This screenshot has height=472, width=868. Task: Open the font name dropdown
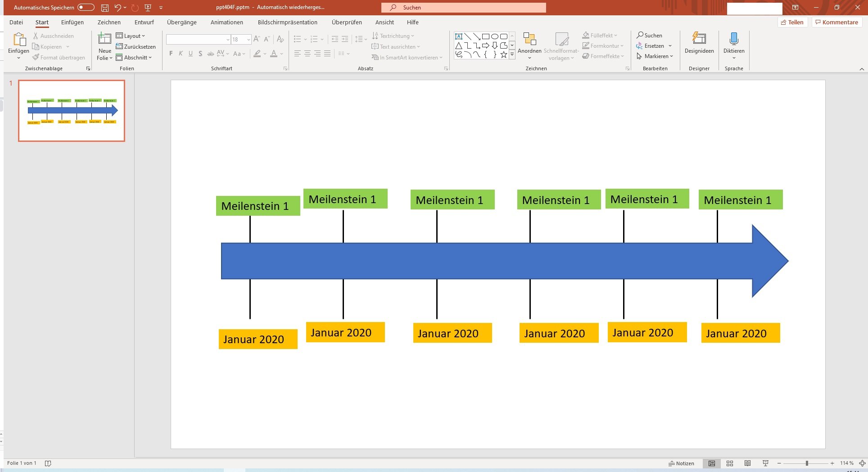coord(228,40)
